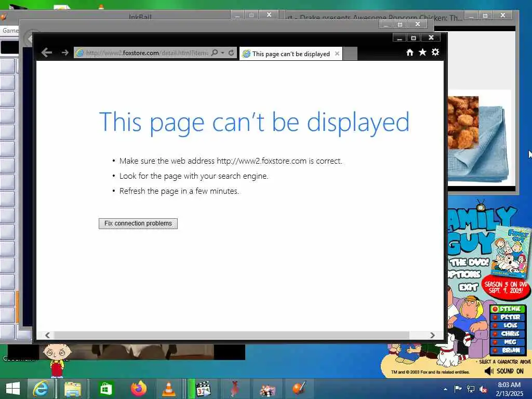
Task: Open VLC media player taskbar icon
Action: coord(169,389)
